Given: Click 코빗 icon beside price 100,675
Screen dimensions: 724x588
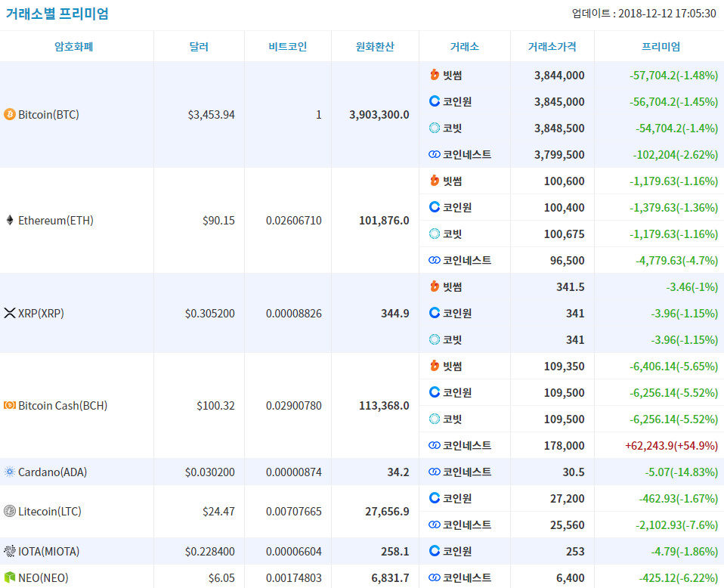Looking at the screenshot, I should click(435, 234).
